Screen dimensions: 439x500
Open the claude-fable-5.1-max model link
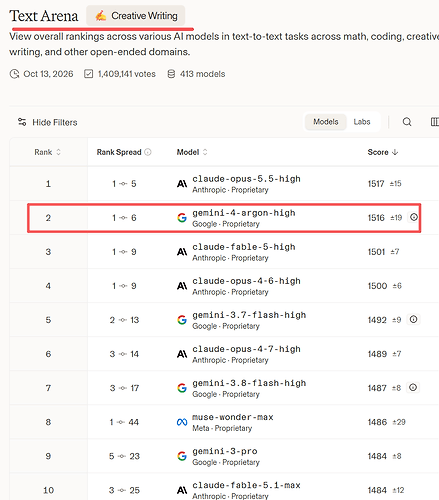(246, 485)
